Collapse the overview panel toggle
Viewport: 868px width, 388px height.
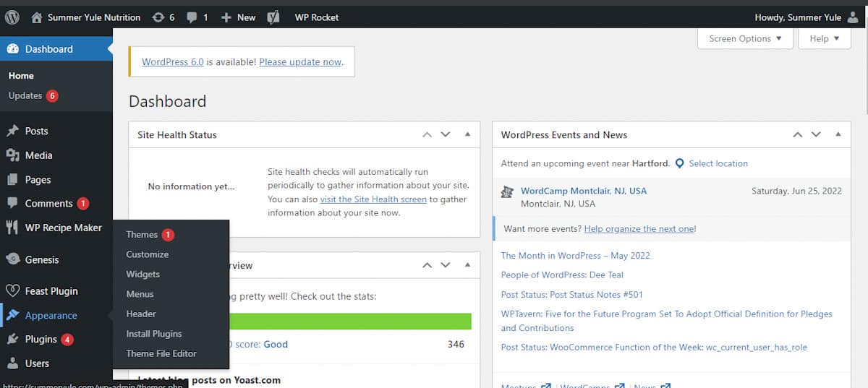(467, 265)
